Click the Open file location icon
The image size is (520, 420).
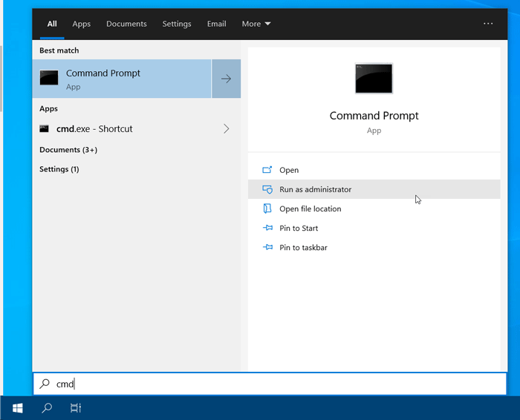coord(267,209)
